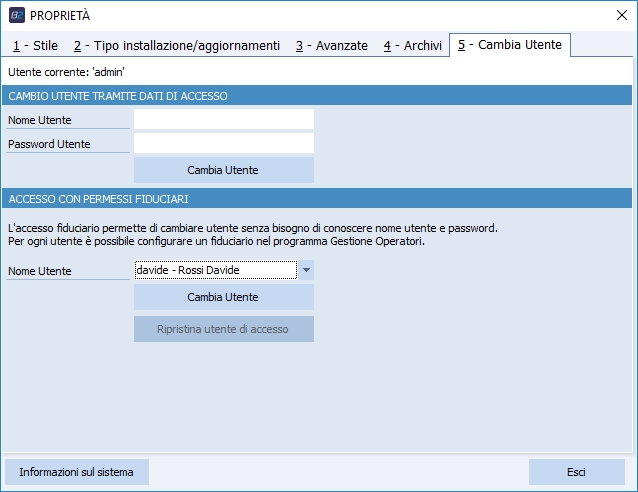This screenshot has height=492, width=638.
Task: Switch to the Stile tab
Action: click(x=35, y=45)
